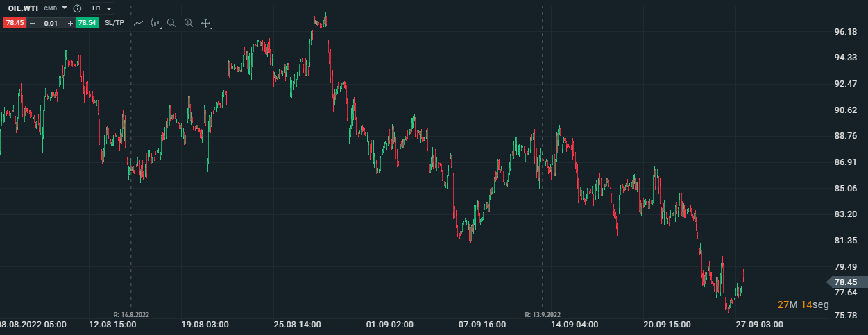Click the OIL.WTI symbol name
The width and height of the screenshot is (868, 335).
23,8
